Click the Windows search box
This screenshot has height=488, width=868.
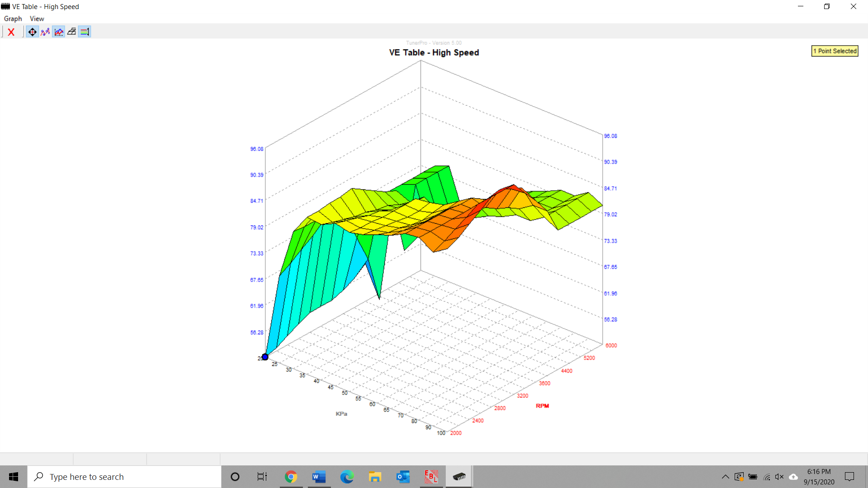(124, 477)
